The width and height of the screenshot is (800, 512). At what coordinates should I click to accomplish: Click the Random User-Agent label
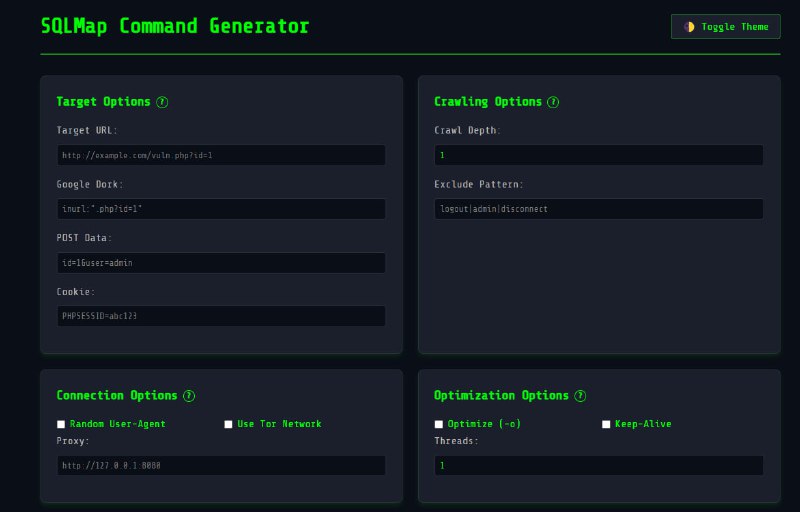point(117,424)
